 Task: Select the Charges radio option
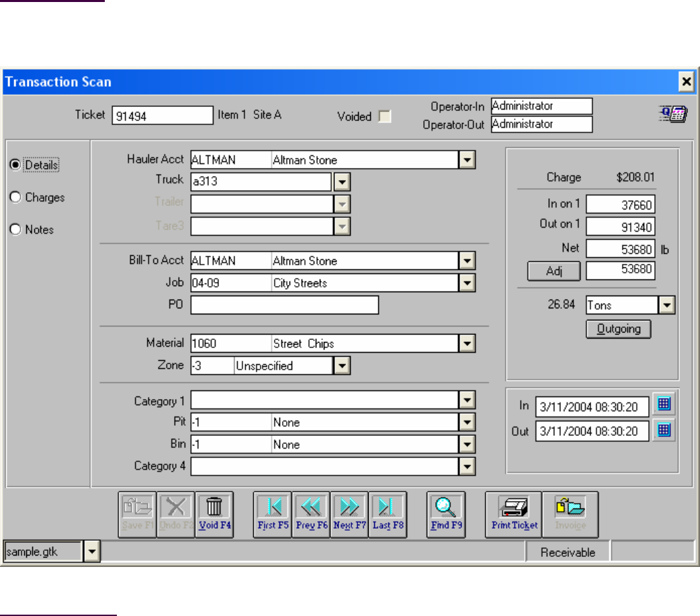(15, 197)
